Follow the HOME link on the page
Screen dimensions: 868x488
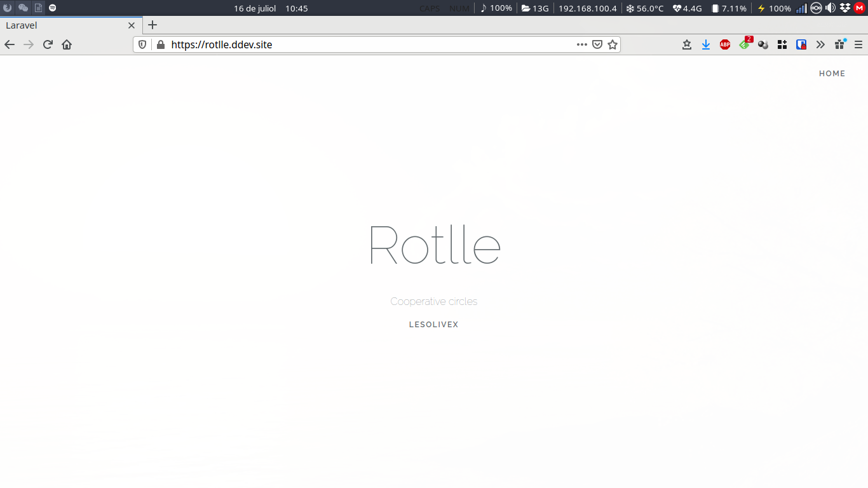pyautogui.click(x=832, y=74)
